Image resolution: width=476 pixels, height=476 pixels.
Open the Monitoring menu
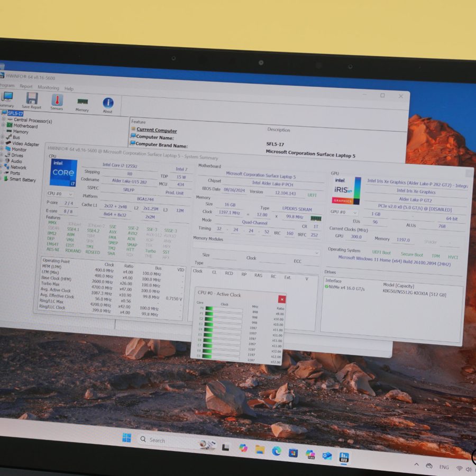(48, 87)
